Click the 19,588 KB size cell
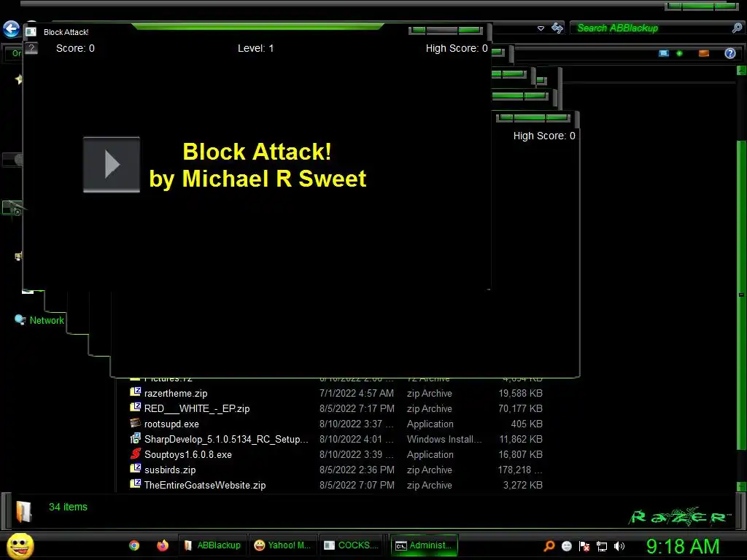The height and width of the screenshot is (560, 747). 520,393
